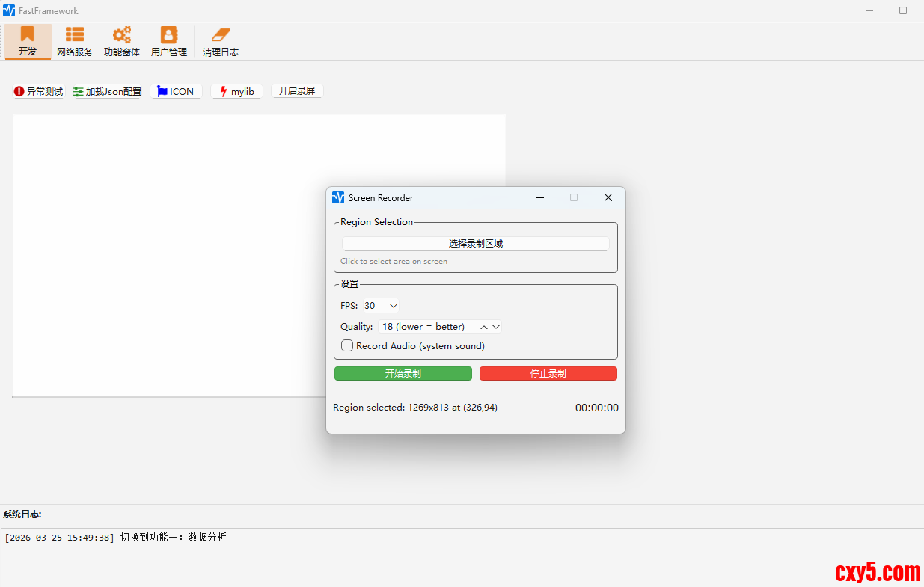Open the 功能窗体 gears item
The height and width of the screenshot is (587, 924).
[122, 42]
